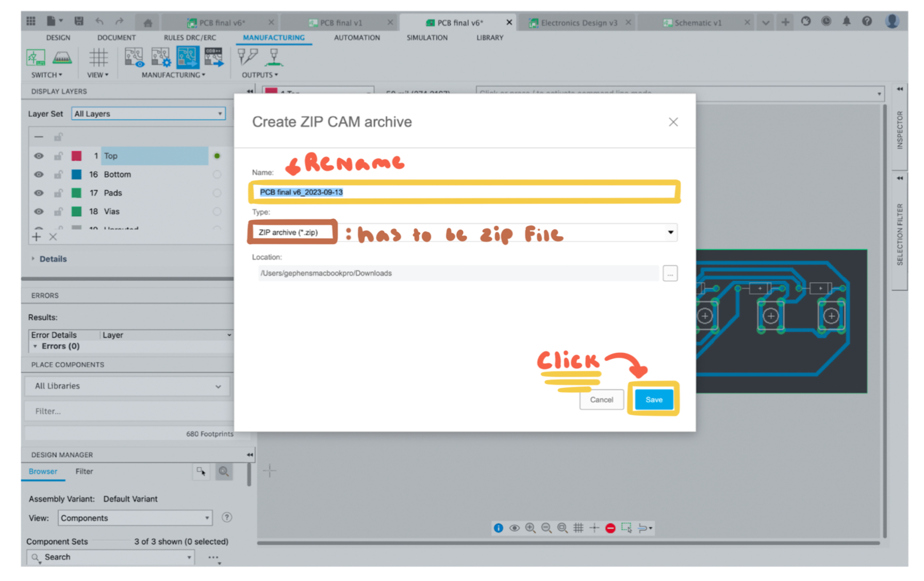Click the ODB++ export icon
The image size is (924, 581).
pyautogui.click(x=213, y=57)
